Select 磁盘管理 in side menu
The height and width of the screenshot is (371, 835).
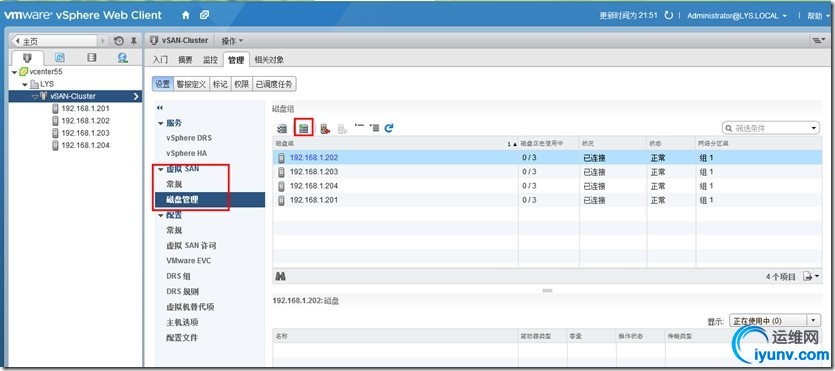click(210, 200)
